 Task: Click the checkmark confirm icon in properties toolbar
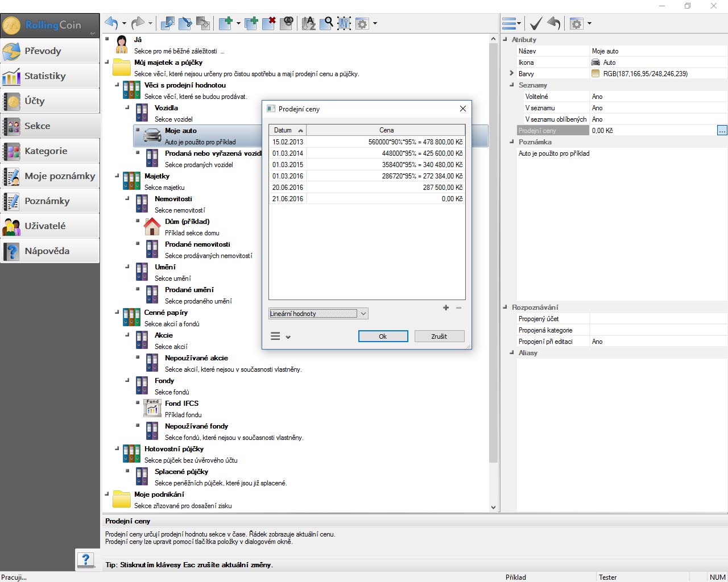click(x=536, y=23)
